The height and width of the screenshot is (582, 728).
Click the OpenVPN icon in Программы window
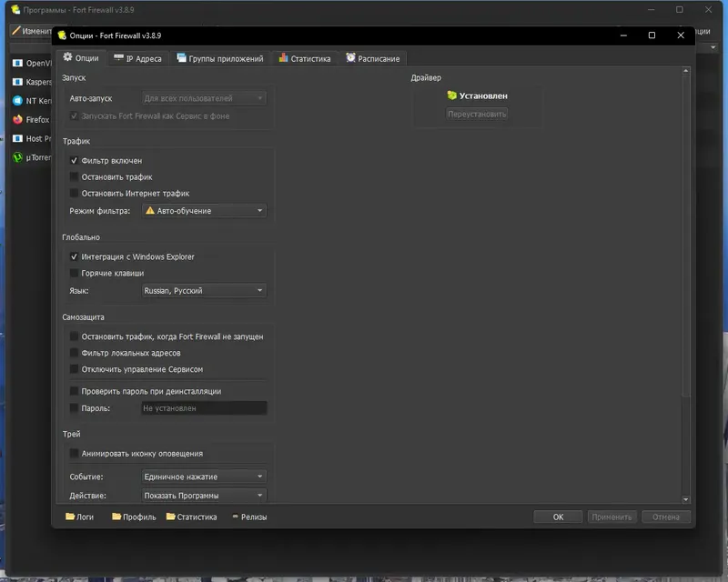click(x=17, y=63)
